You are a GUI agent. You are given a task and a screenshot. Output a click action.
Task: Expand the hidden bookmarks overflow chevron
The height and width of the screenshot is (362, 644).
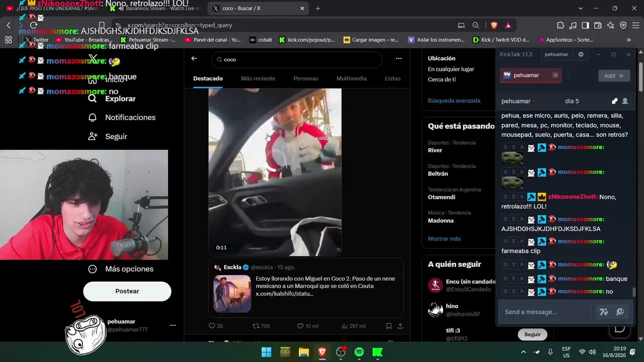point(628,40)
